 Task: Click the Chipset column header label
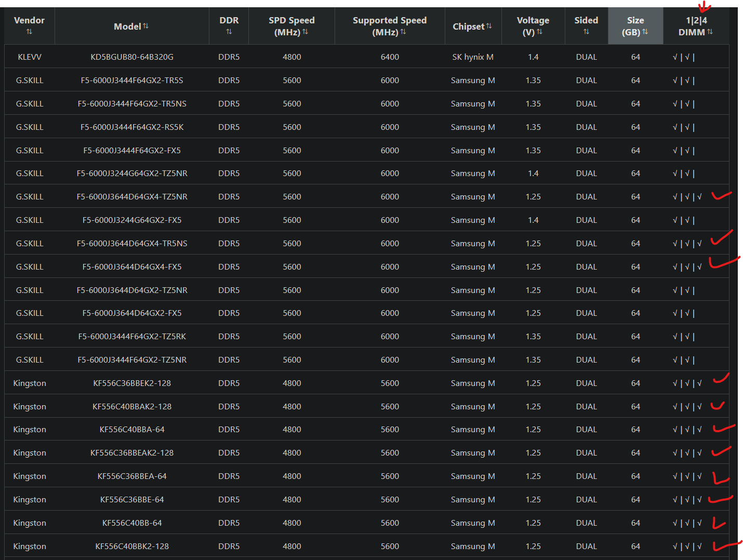point(469,26)
